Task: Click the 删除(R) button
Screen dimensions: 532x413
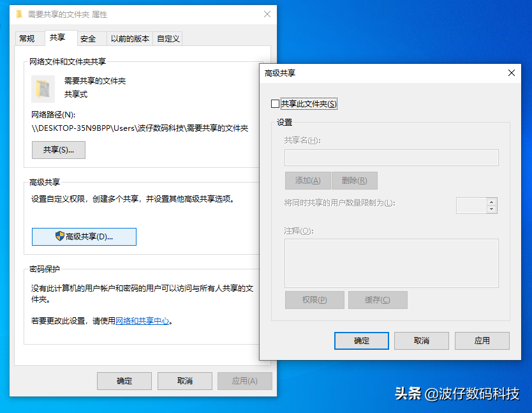Action: pos(355,181)
